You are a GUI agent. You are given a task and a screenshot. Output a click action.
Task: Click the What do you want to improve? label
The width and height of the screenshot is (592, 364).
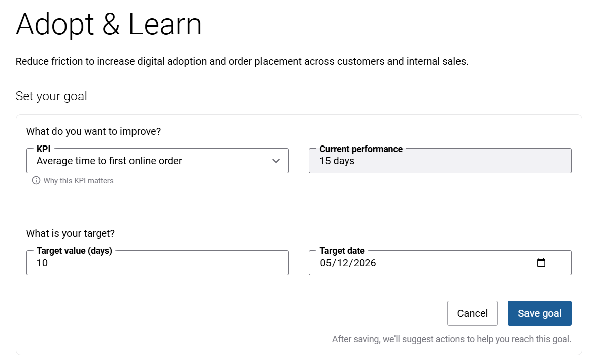click(x=93, y=132)
